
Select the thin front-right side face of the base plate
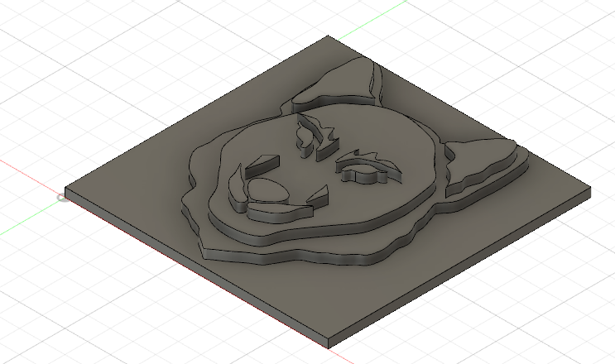coord(459,268)
